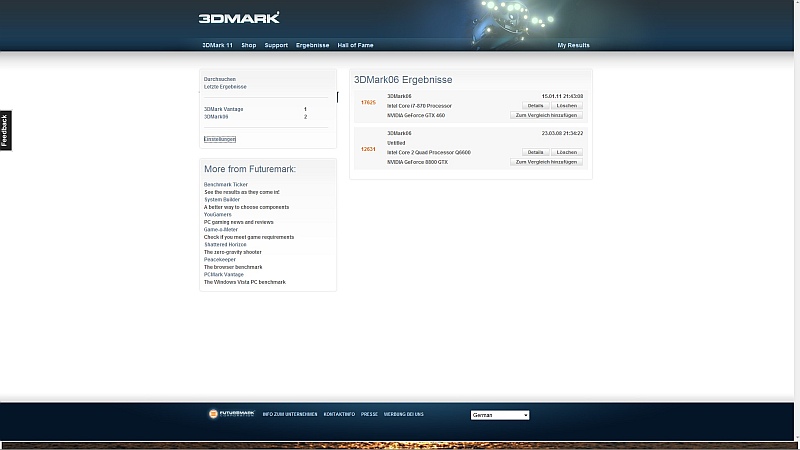This screenshot has width=800, height=450.
Task: Visit the YouGamers link
Action: point(217,214)
